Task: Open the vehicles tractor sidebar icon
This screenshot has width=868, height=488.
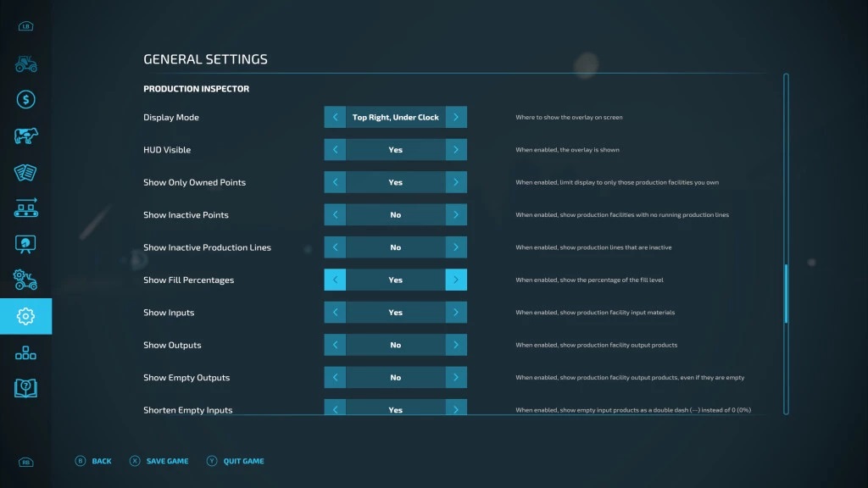Action: [x=25, y=64]
